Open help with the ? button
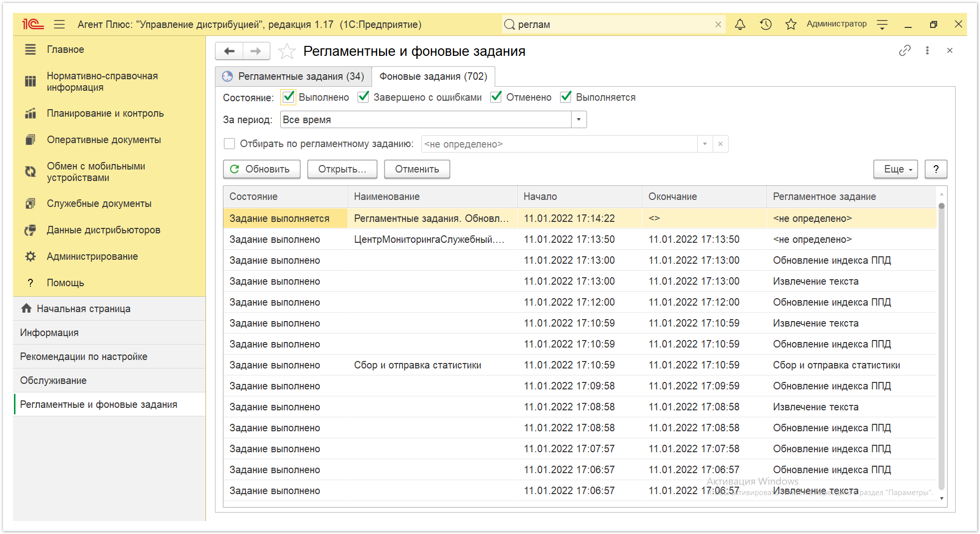Screen dimensions: 980x534 (x=936, y=169)
